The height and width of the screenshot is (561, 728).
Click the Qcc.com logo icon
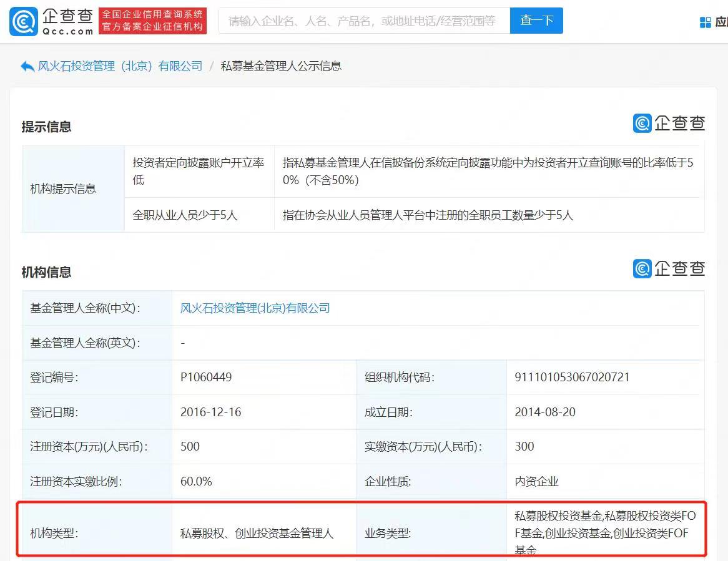[23, 21]
